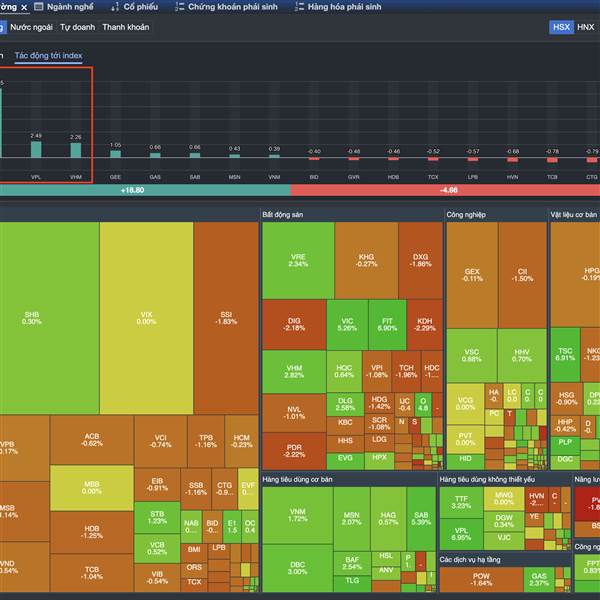Switch exchange to HNX

click(586, 27)
